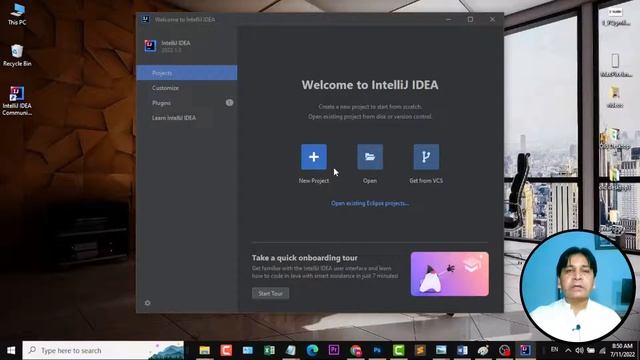Click the Windows Start button
Screen dimensions: 640x360
click(x=11, y=350)
